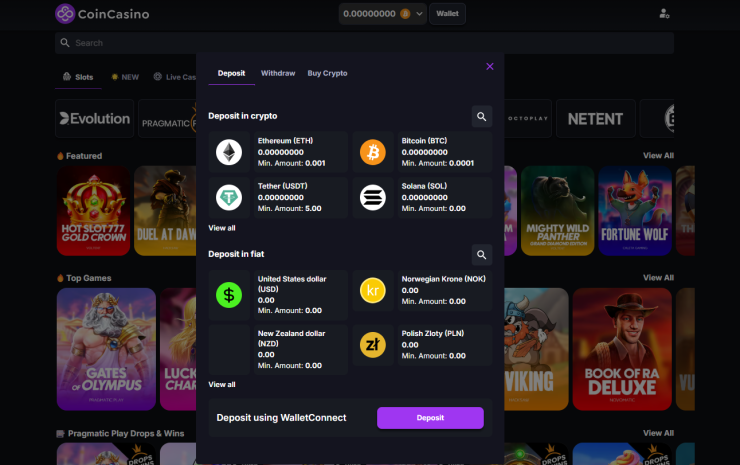Search fiat currencies with magnifier icon
This screenshot has height=465, width=740.
tap(482, 255)
